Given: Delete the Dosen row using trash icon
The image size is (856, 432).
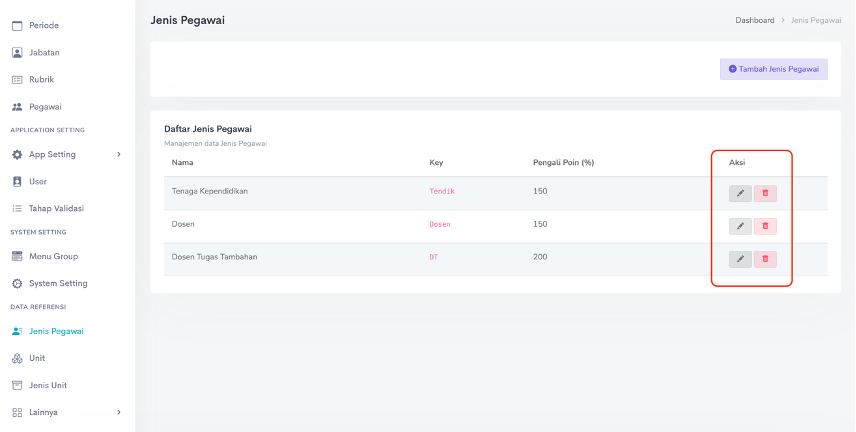Looking at the screenshot, I should click(765, 226).
